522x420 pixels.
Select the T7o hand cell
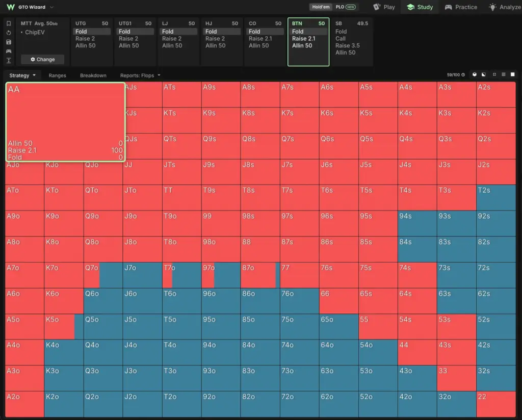182,275
